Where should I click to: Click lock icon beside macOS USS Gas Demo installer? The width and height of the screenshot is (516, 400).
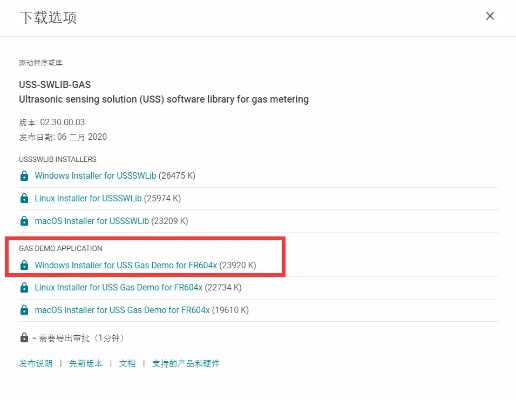[x=24, y=310]
